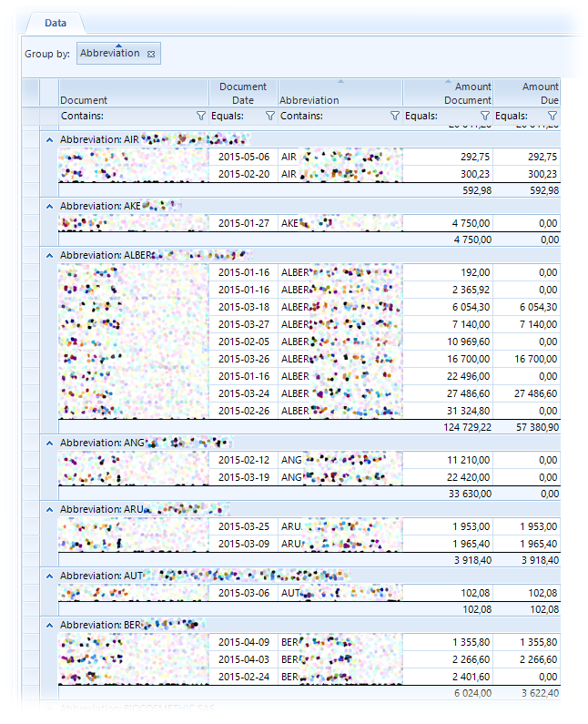
Task: Select the date cell 2015-02-12
Action: pyautogui.click(x=244, y=460)
